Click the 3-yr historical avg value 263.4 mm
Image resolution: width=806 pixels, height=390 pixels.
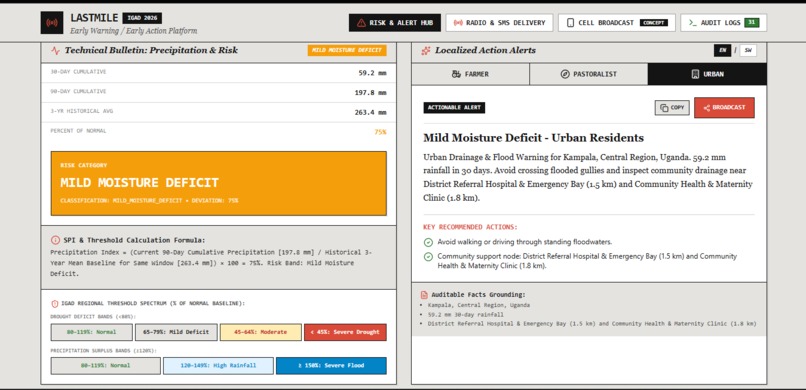tap(371, 113)
